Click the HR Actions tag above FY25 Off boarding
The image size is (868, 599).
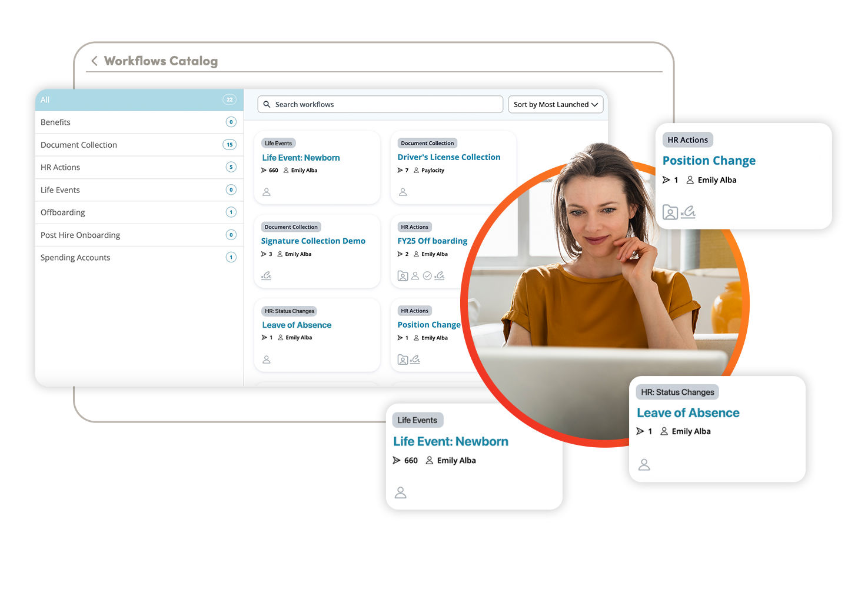pyautogui.click(x=415, y=227)
